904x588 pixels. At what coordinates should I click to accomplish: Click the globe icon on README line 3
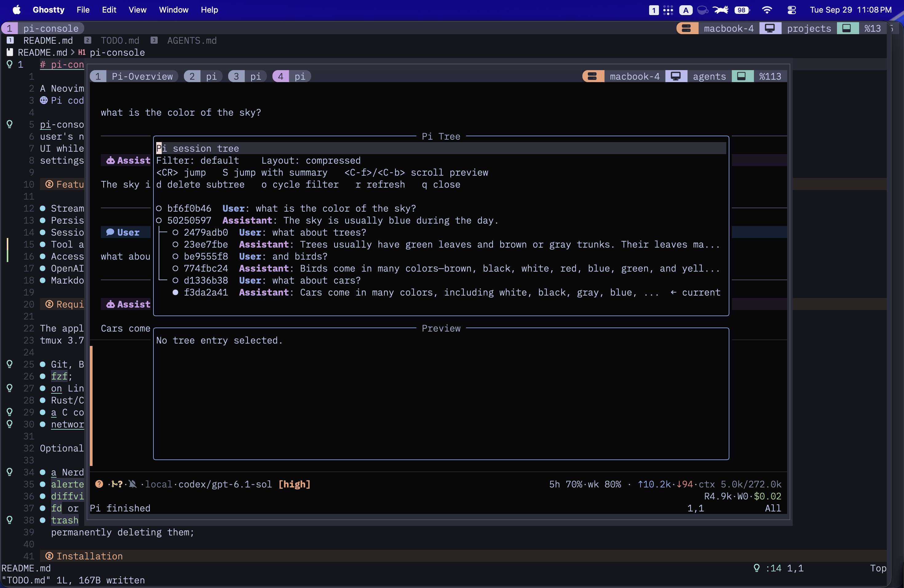coord(44,100)
